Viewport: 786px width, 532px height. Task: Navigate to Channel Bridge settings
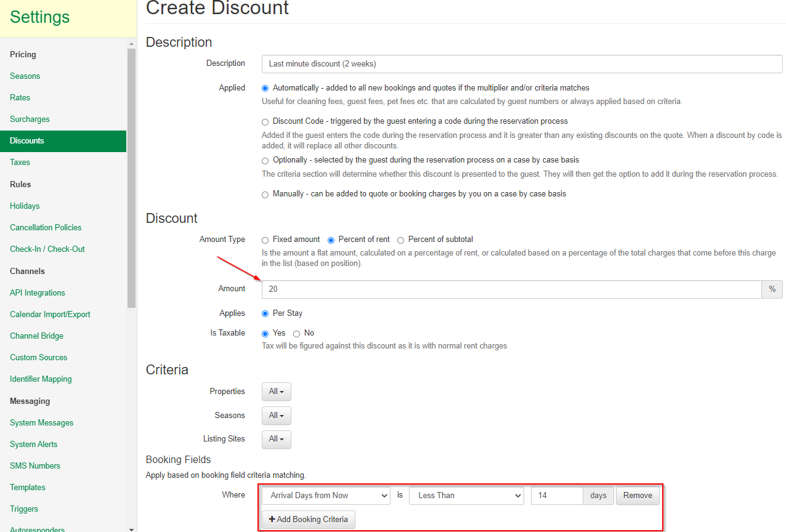pos(36,336)
